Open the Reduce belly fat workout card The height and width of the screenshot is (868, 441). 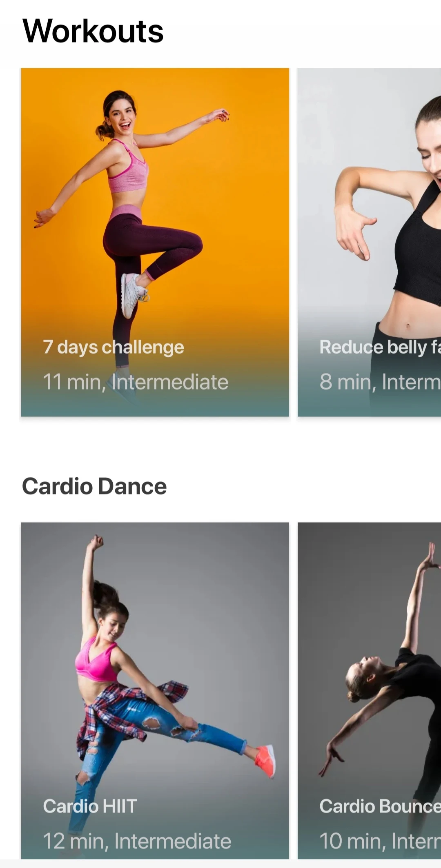click(369, 242)
